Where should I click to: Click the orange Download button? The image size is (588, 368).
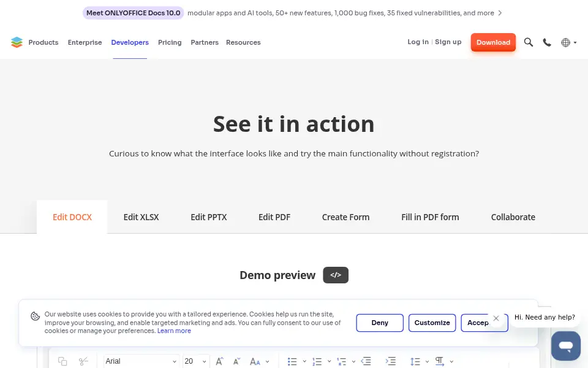pyautogui.click(x=493, y=42)
